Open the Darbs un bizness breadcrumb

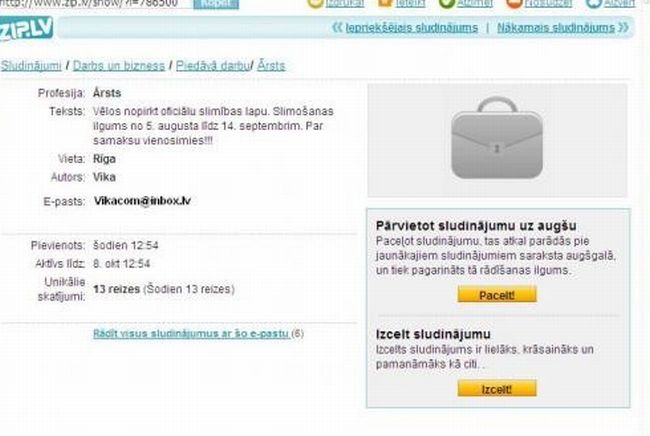[119, 65]
